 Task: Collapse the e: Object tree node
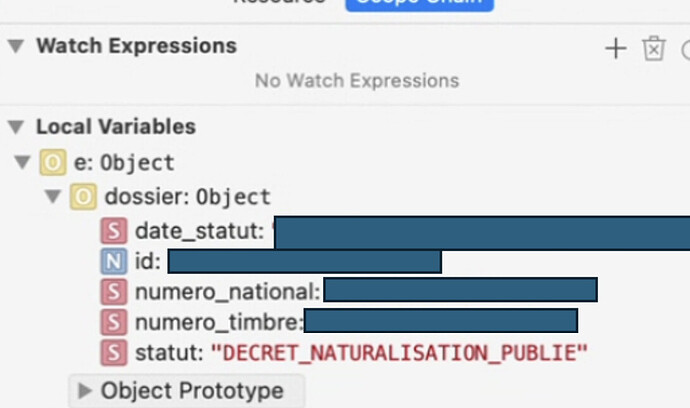[22, 162]
